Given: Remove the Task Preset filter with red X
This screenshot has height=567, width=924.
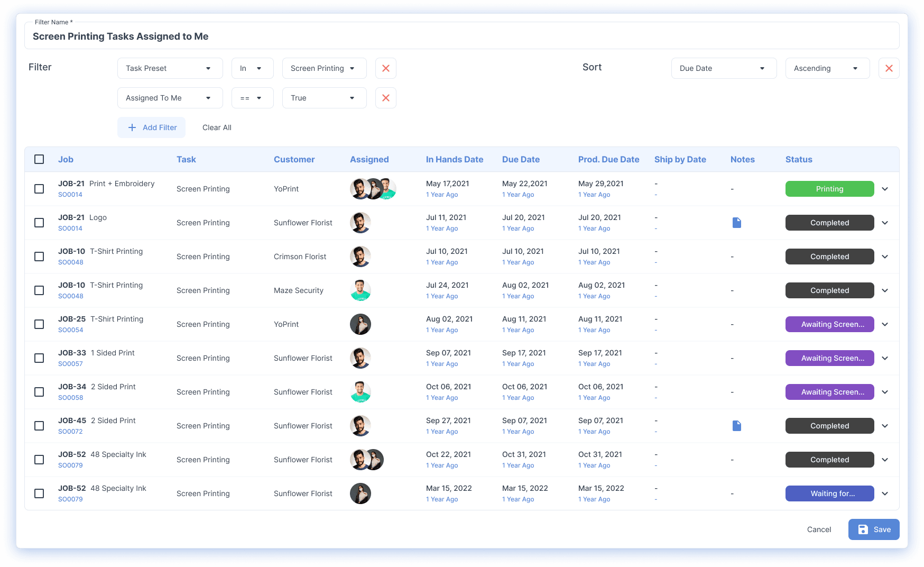Looking at the screenshot, I should click(x=386, y=68).
